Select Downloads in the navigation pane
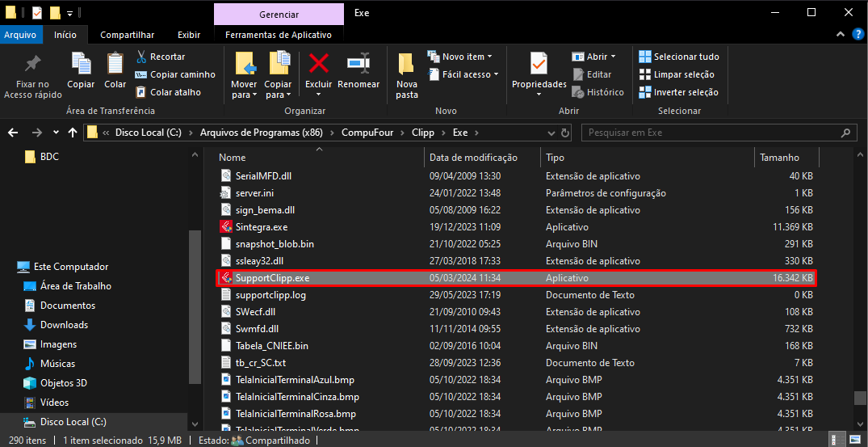The height and width of the screenshot is (447, 868). [64, 325]
